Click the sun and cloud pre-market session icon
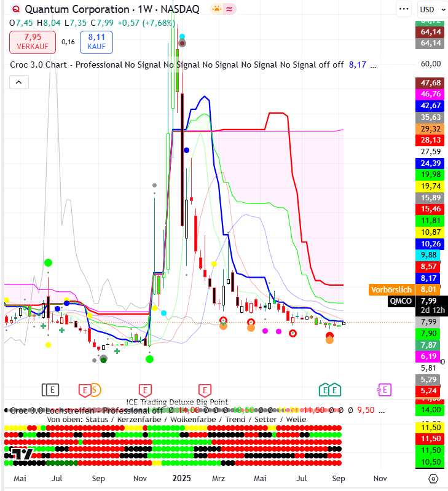 click(217, 9)
